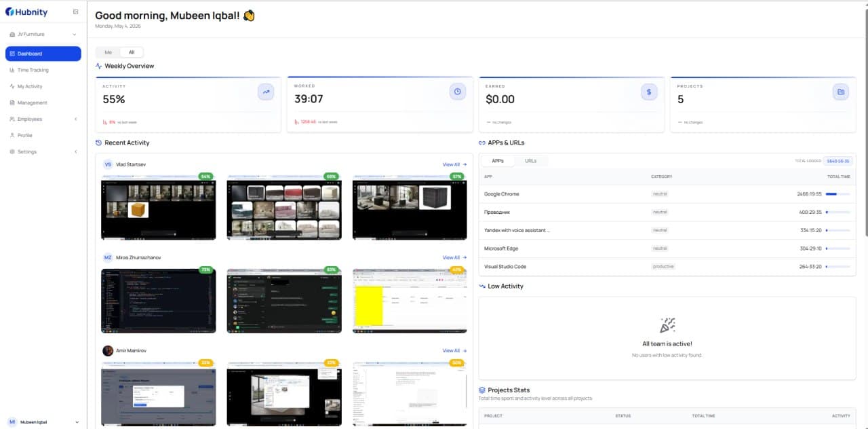
Task: Click the party popper icon in Low Activity
Action: point(667,324)
